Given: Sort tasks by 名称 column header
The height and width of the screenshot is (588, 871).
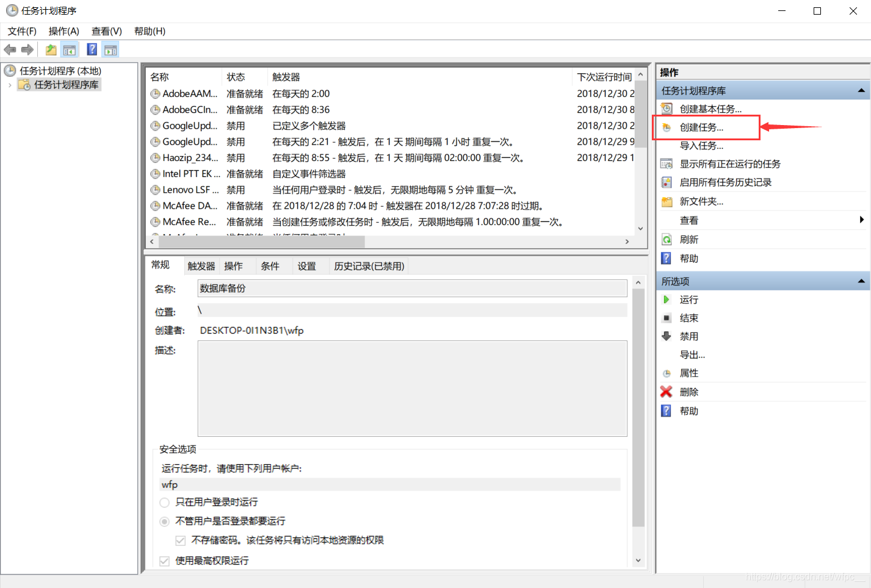Looking at the screenshot, I should tap(184, 77).
